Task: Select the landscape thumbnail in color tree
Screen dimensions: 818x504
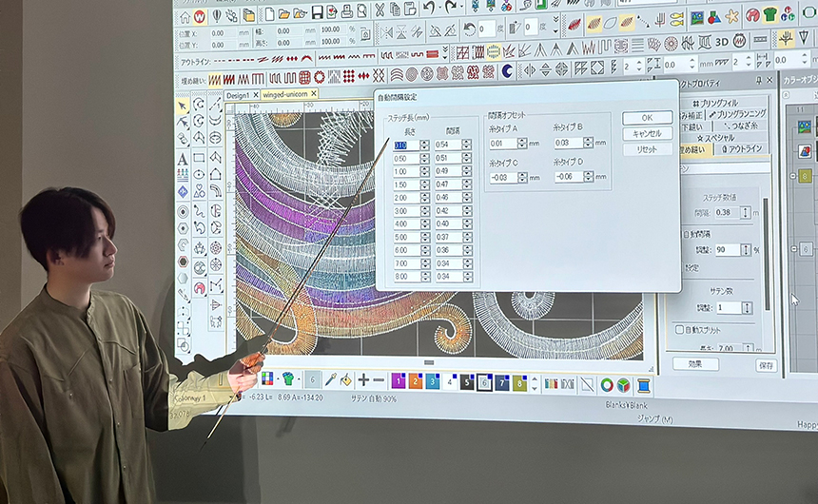Action: (x=804, y=126)
